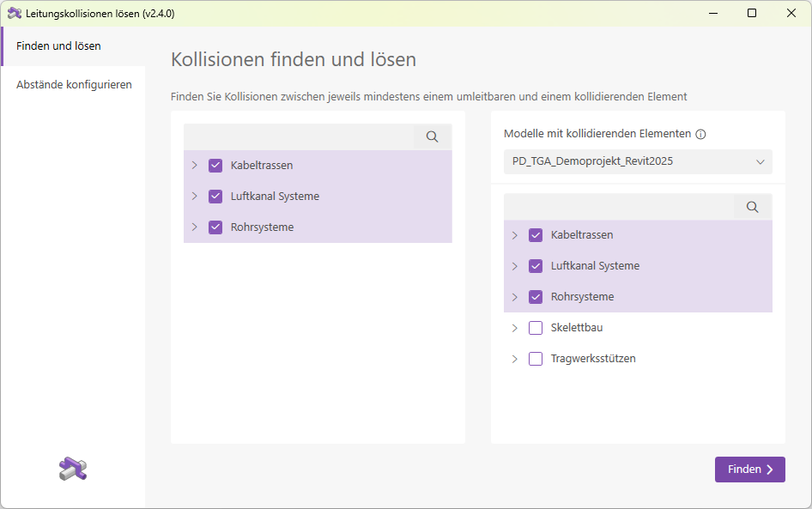This screenshot has height=509, width=812.
Task: Expand the Rohrsysteme node in the left tree
Action: pos(196,227)
